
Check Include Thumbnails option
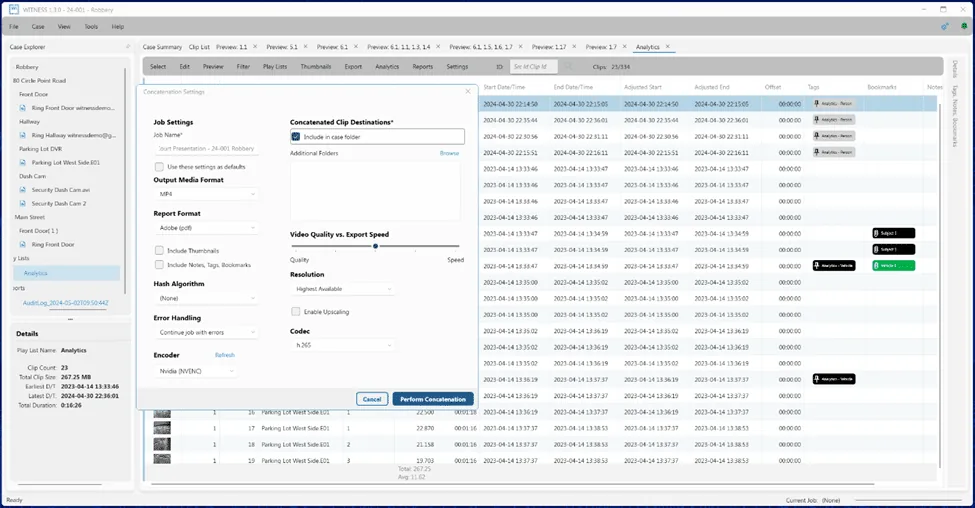point(159,251)
